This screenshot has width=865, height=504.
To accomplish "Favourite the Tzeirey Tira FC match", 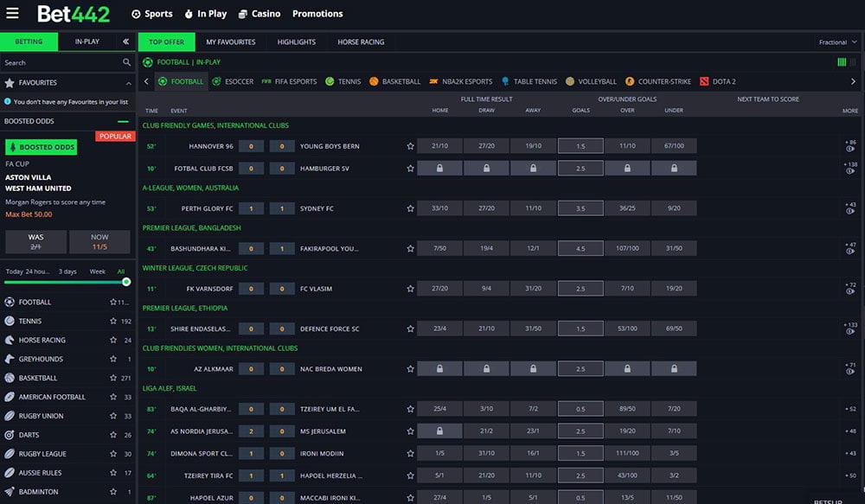I will point(410,475).
